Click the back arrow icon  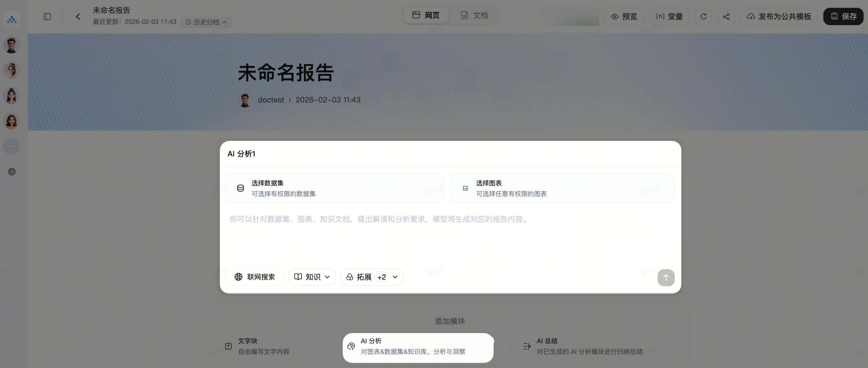[78, 17]
